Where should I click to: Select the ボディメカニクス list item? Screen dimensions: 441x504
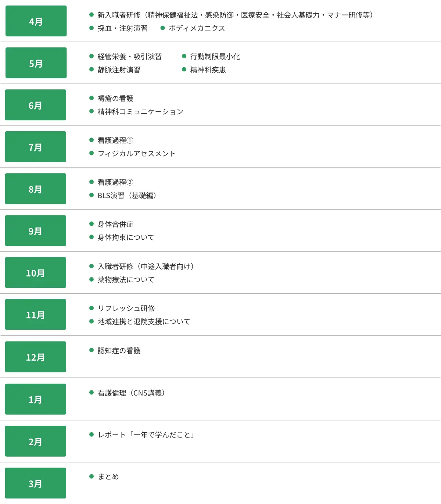(197, 28)
